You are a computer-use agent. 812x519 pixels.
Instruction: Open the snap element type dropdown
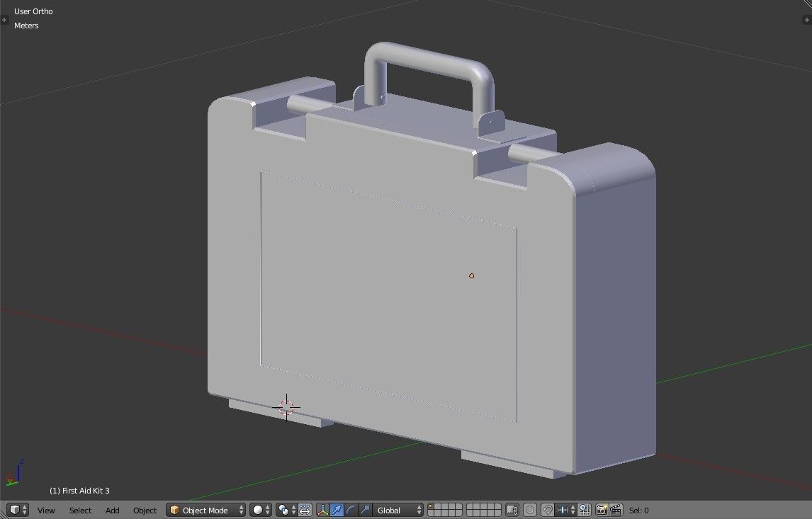(x=565, y=511)
